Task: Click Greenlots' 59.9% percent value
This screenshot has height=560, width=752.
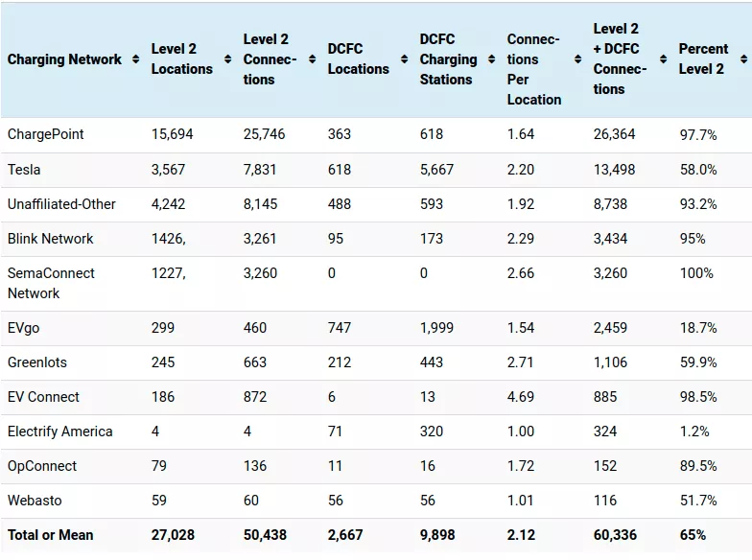Action: (698, 362)
